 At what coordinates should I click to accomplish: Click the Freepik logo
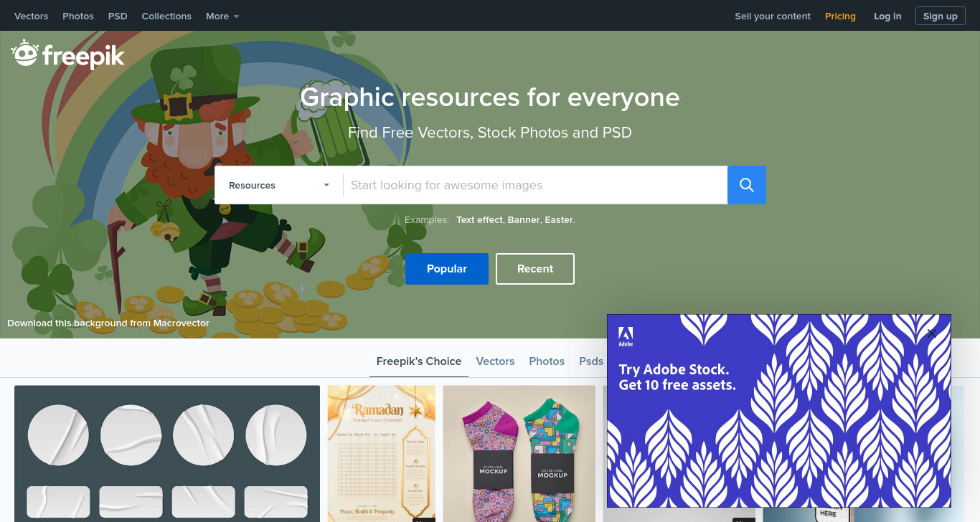[68, 54]
